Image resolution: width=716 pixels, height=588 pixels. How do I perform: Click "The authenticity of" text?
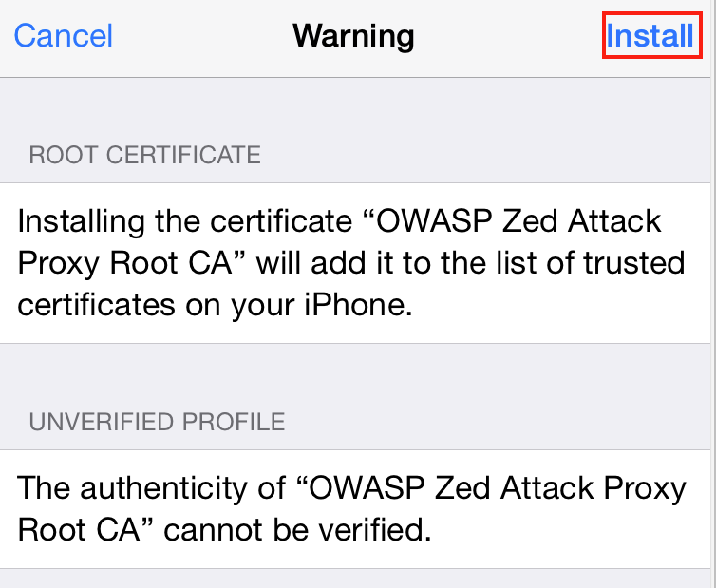[152, 488]
